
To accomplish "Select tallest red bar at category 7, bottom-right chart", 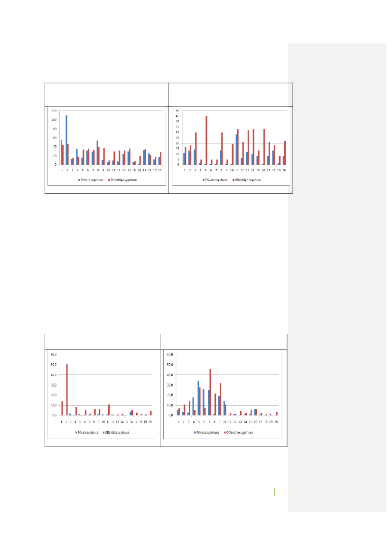I will click(210, 392).
